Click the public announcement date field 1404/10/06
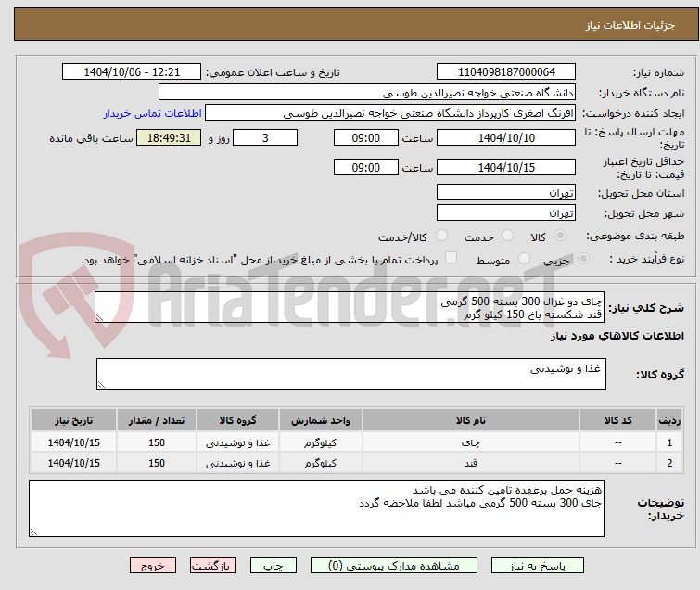700x590 pixels. tap(132, 72)
